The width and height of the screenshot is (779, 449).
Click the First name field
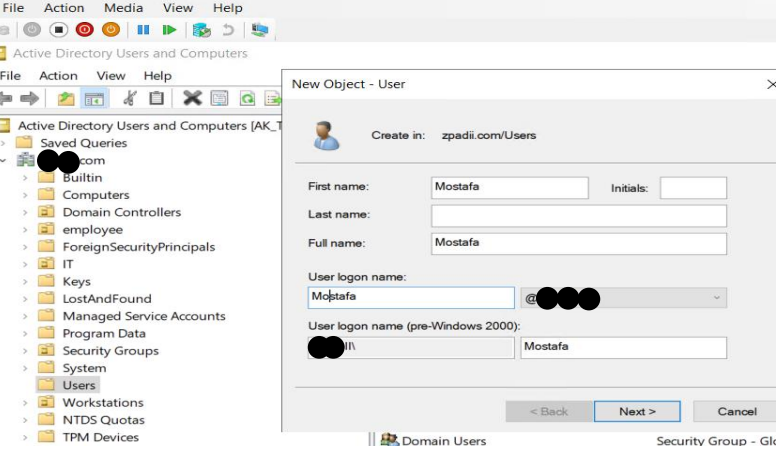point(510,188)
